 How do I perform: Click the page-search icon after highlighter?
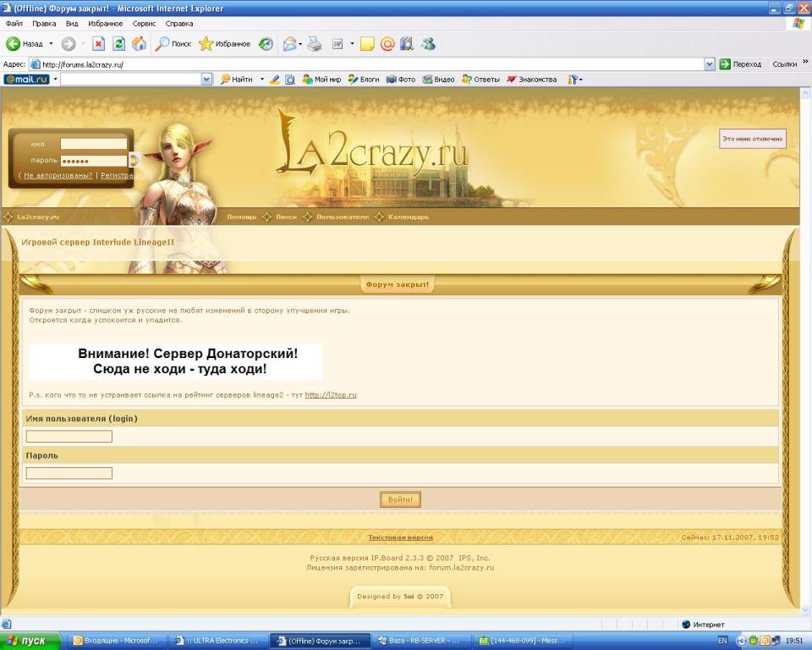coord(290,80)
